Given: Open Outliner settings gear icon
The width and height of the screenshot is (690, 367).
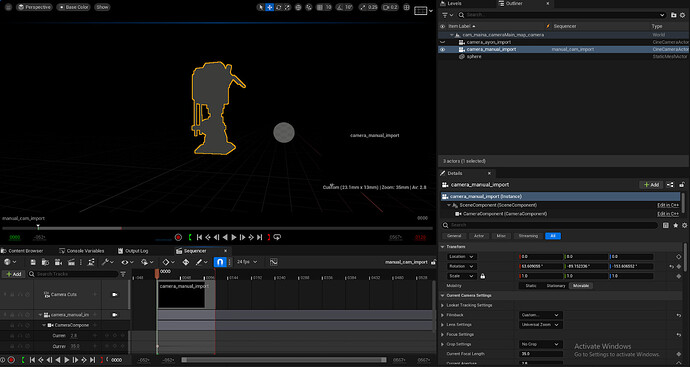Looking at the screenshot, I should click(x=683, y=15).
